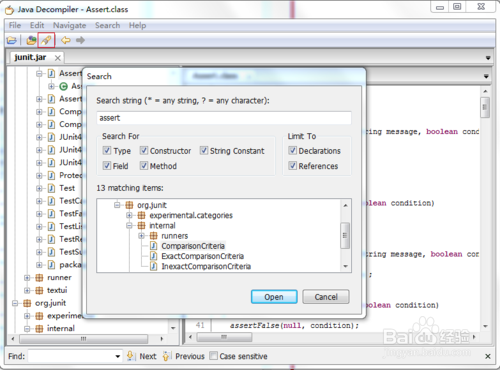This screenshot has height=370, width=500.
Task: Toggle the Method checkbox
Action: click(144, 166)
